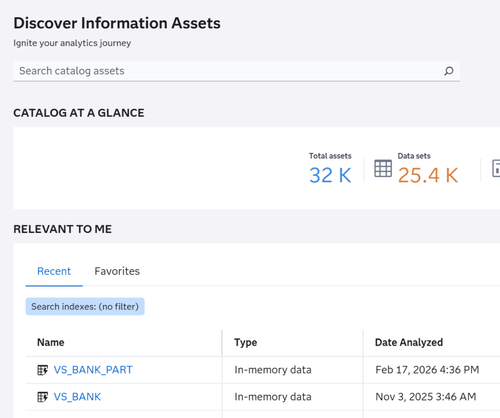Click the table icon beside VS_BANK
Viewport: 500px width, 418px height.
pyautogui.click(x=42, y=397)
